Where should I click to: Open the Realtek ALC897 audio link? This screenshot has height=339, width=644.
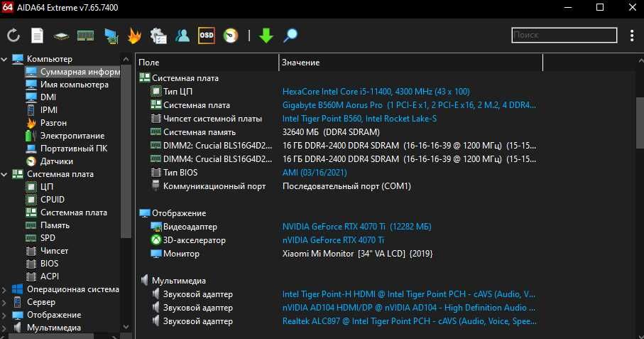coord(410,321)
